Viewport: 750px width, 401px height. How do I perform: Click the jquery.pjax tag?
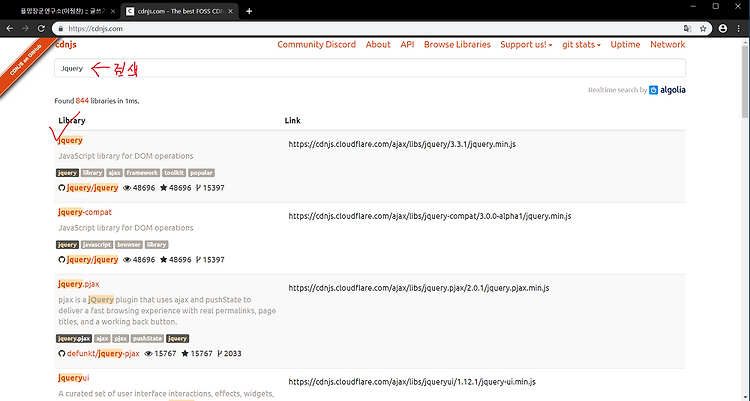click(x=74, y=338)
